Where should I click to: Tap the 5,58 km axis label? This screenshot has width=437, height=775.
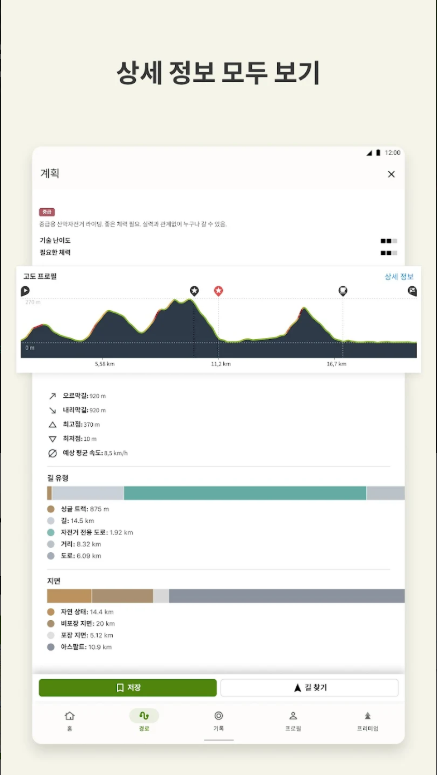pyautogui.click(x=105, y=364)
